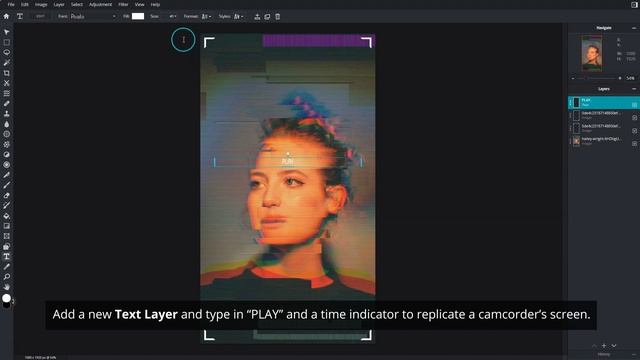Open the File menu

(x=11, y=4)
